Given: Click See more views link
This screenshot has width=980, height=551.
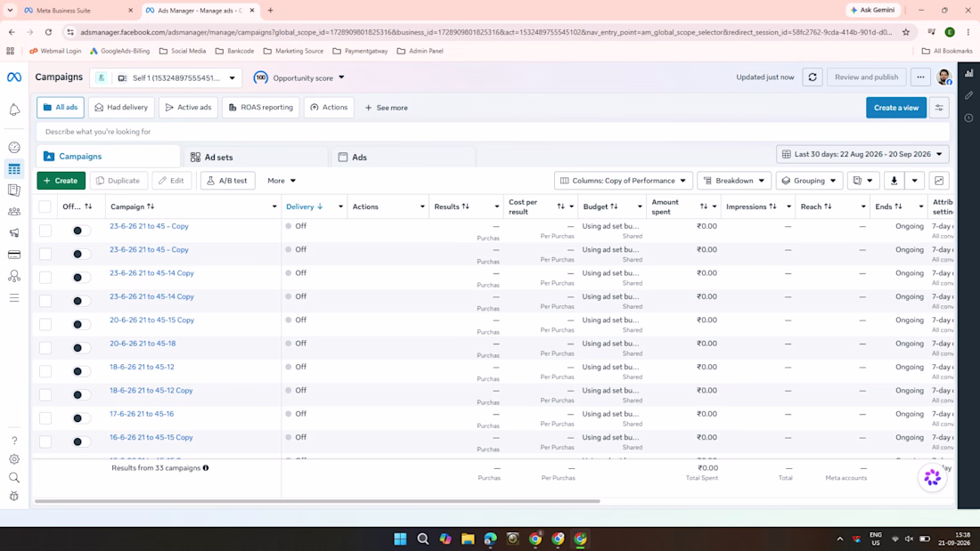Looking at the screenshot, I should point(387,108).
